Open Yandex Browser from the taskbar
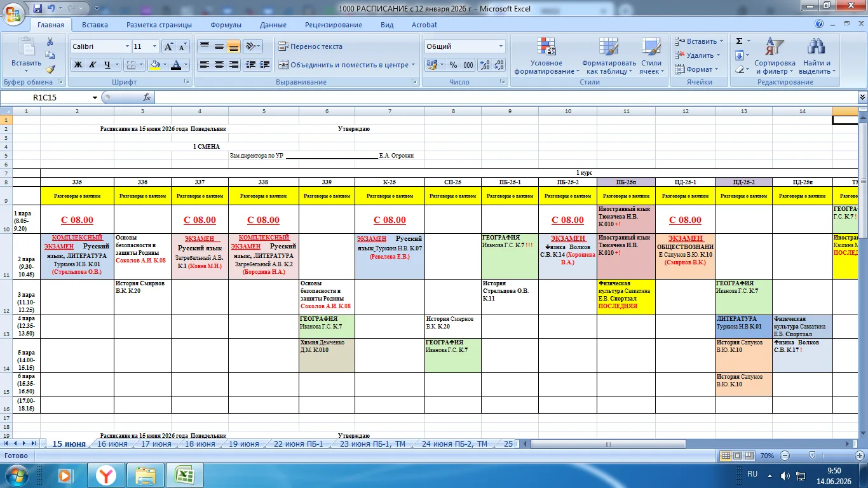 pos(106,475)
